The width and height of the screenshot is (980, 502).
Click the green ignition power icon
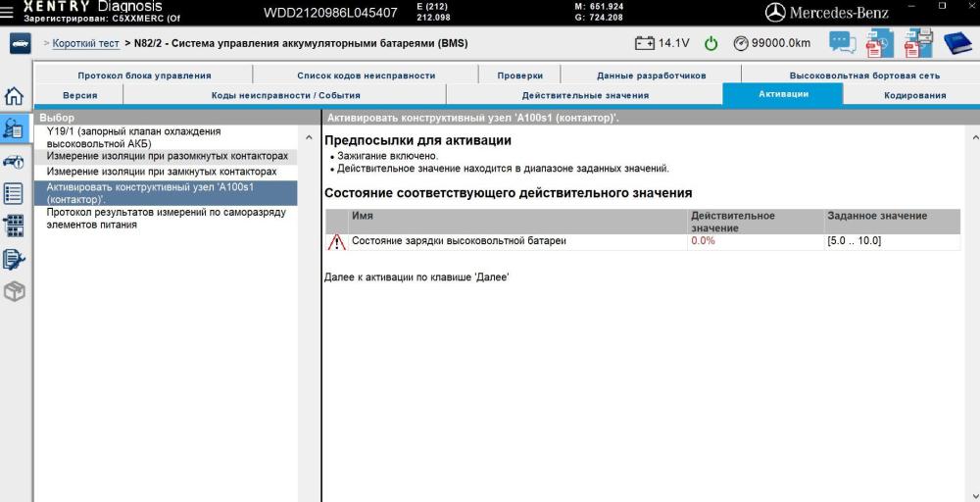tap(711, 44)
